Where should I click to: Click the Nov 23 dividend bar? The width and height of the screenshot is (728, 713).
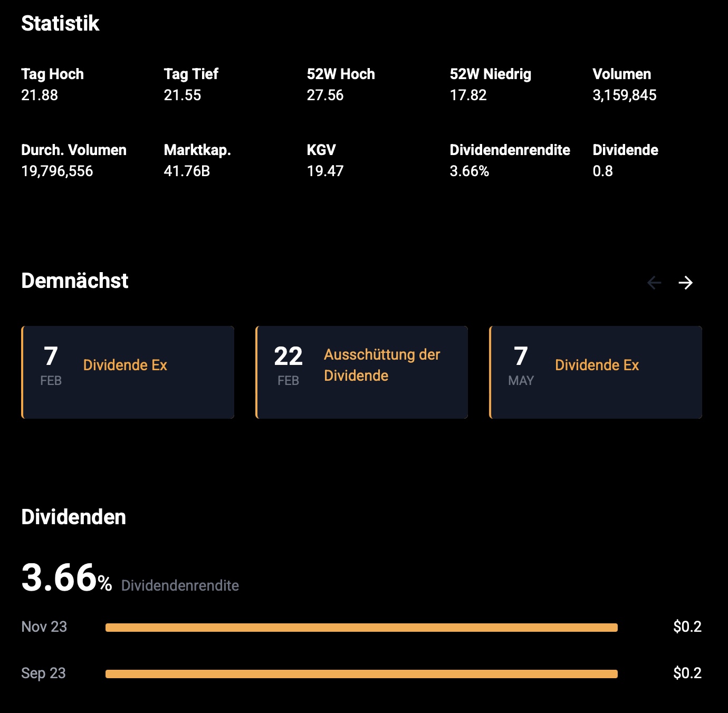pos(361,628)
